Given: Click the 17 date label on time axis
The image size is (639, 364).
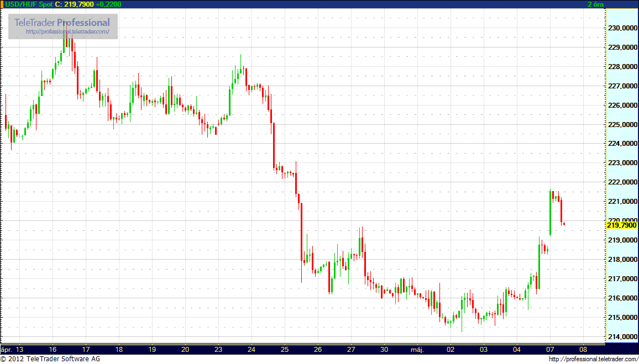Looking at the screenshot, I should [x=86, y=349].
